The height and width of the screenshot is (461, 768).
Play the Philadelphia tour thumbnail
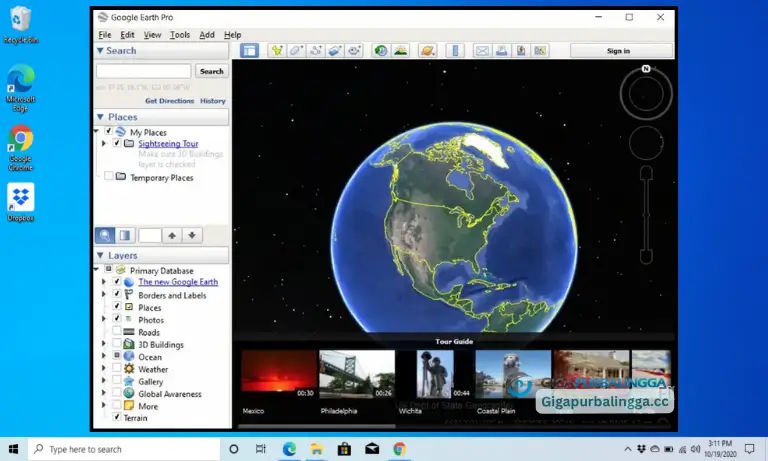pos(357,374)
